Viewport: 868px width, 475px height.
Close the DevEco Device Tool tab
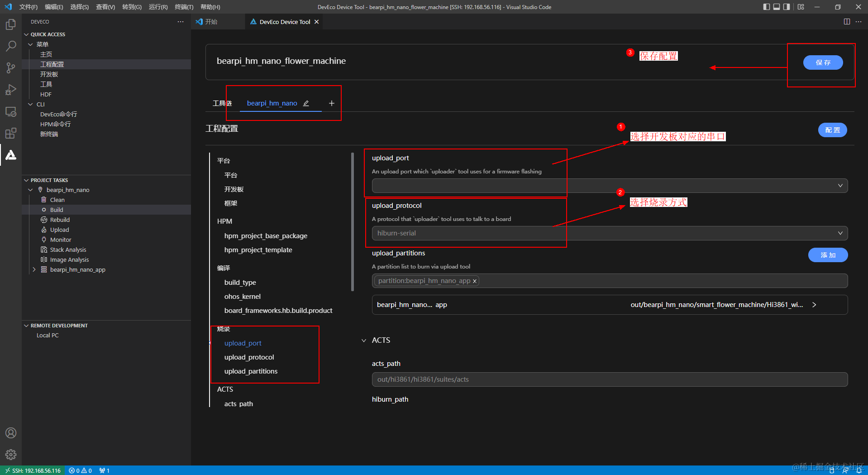pos(317,22)
